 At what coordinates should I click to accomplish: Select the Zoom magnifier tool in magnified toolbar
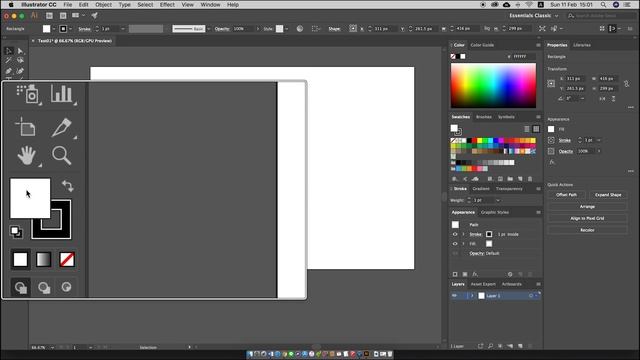pyautogui.click(x=62, y=156)
